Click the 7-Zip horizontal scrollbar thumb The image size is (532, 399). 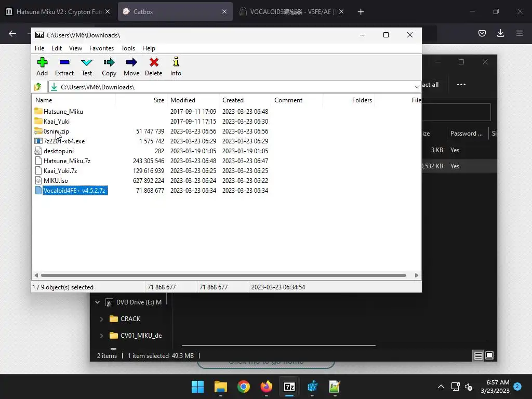(223, 275)
